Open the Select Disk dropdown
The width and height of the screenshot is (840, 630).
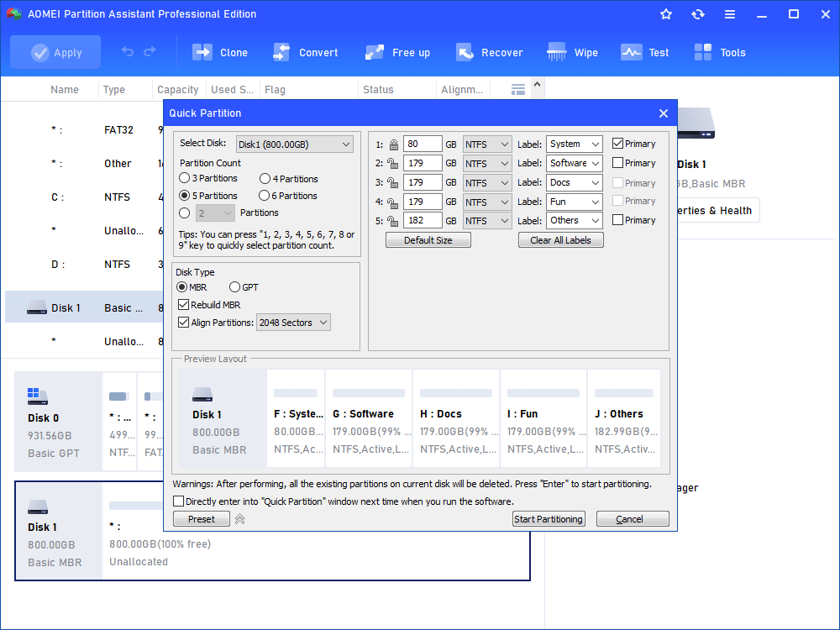tap(294, 144)
